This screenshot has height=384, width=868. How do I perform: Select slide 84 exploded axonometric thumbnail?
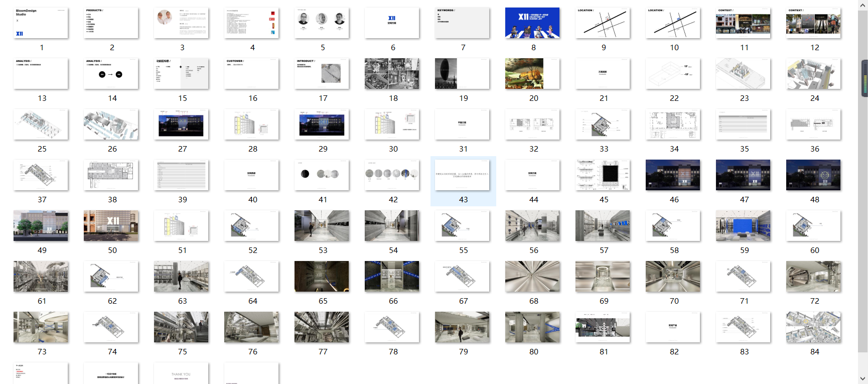coord(813,327)
